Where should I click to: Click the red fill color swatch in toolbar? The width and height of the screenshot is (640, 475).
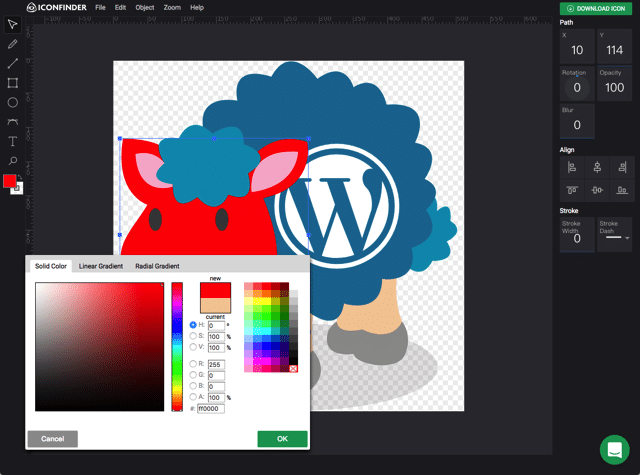pos(9,181)
